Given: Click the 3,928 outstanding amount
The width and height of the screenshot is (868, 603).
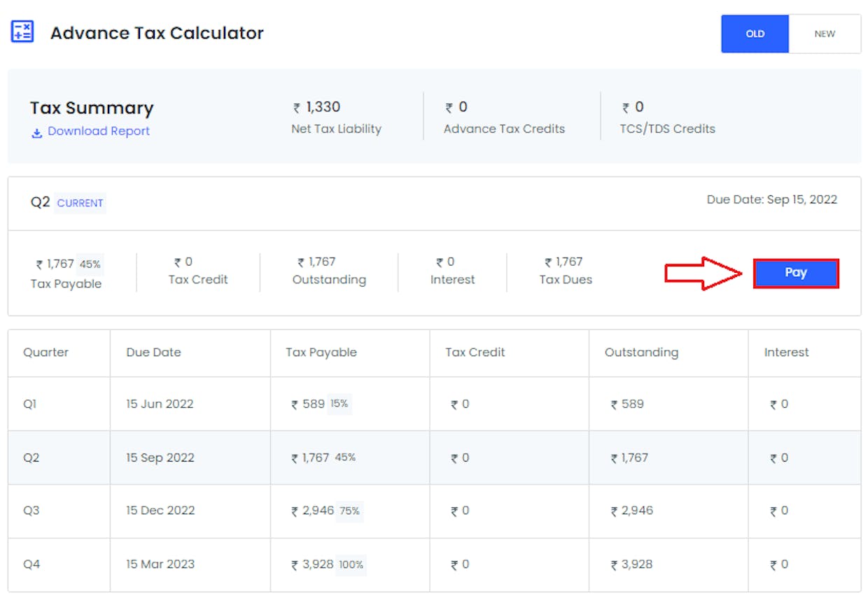Looking at the screenshot, I should [632, 564].
